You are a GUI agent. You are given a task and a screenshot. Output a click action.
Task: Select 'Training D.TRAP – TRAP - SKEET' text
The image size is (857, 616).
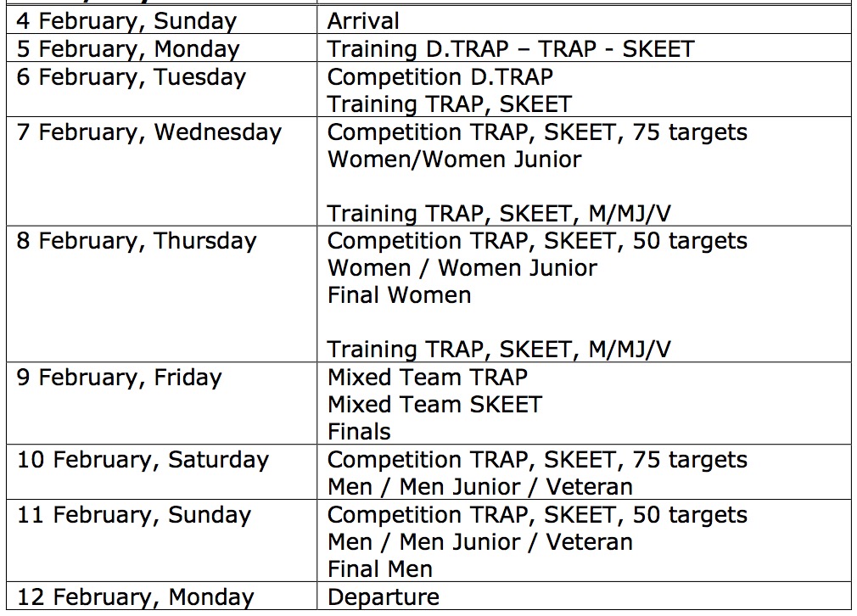[x=511, y=48]
